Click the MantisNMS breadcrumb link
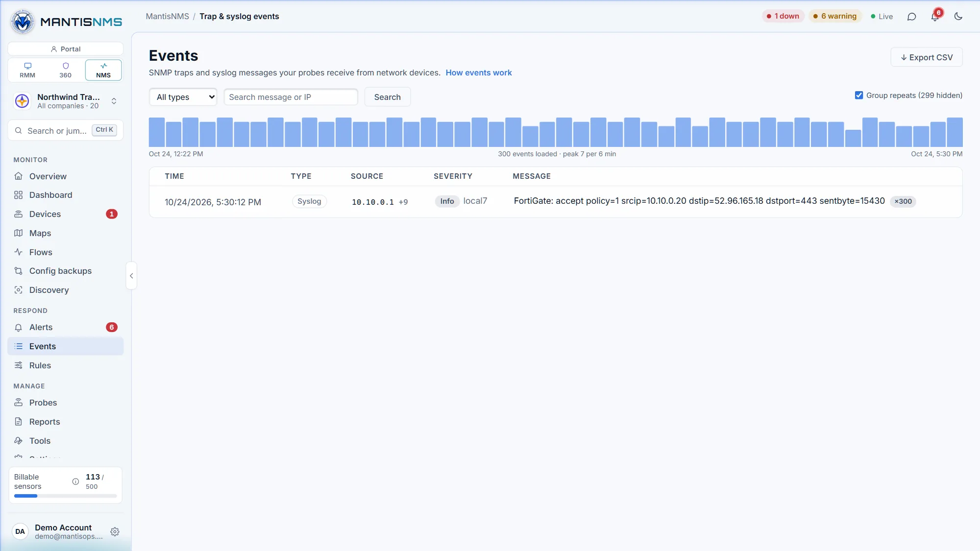Image resolution: width=980 pixels, height=551 pixels. (167, 16)
